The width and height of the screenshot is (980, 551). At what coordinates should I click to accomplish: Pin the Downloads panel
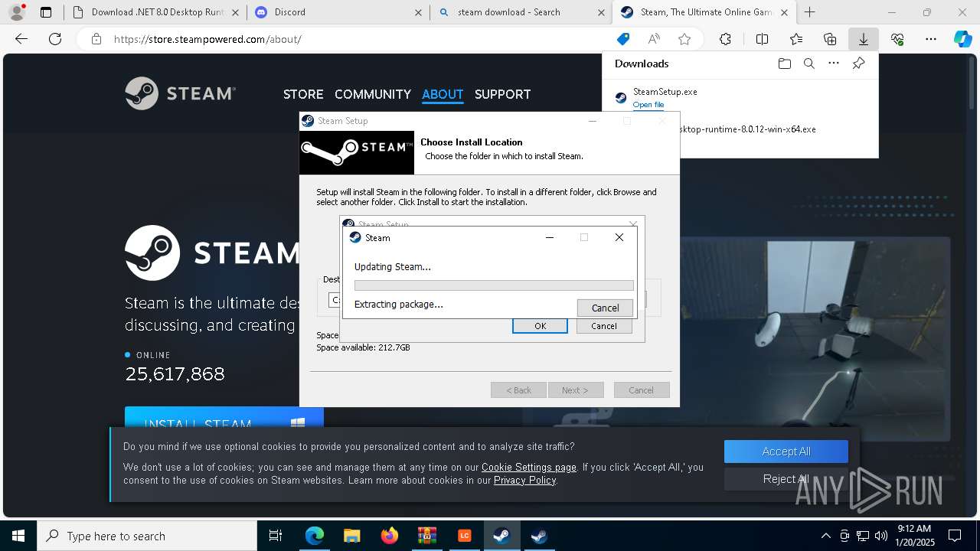click(x=859, y=64)
